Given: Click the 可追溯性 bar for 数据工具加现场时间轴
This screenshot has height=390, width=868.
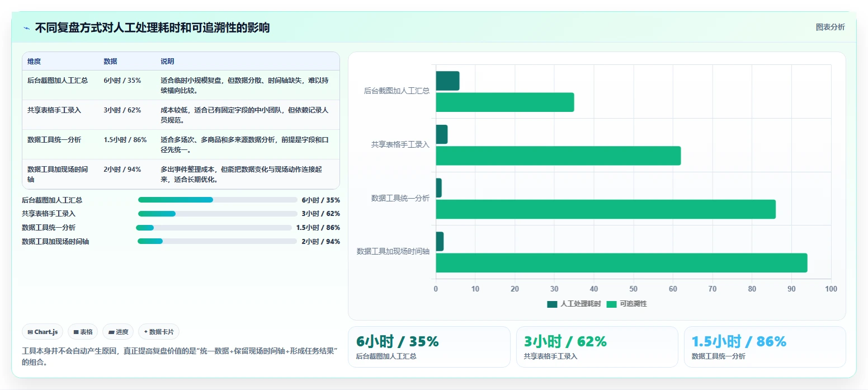Looking at the screenshot, I should [621, 263].
